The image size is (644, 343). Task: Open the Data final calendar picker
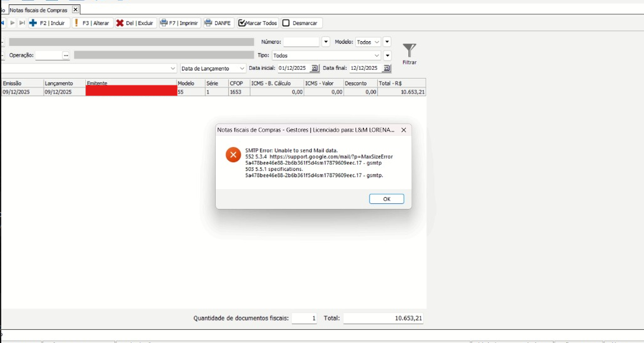click(387, 68)
